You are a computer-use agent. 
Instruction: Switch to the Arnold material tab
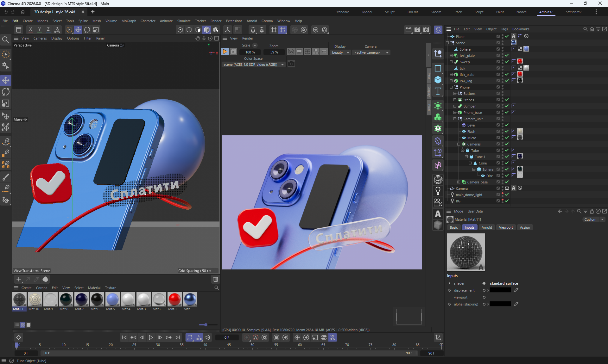tap(486, 227)
